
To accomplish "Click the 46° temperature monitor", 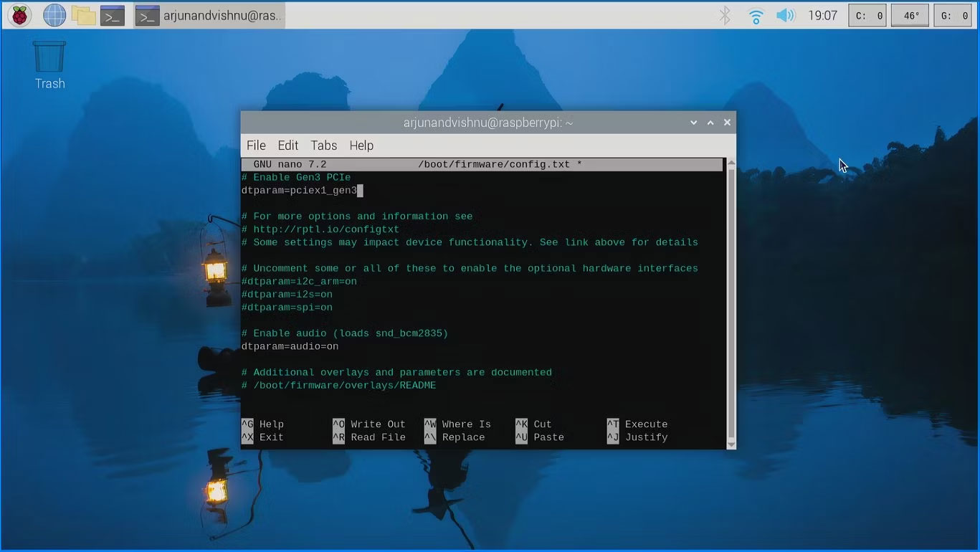I will (910, 15).
